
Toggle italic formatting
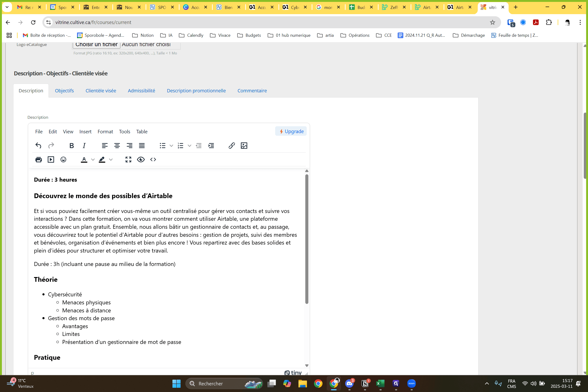(x=84, y=146)
